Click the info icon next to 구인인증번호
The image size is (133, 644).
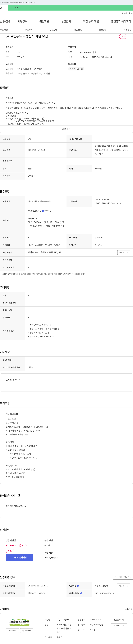[x=81, y=593]
